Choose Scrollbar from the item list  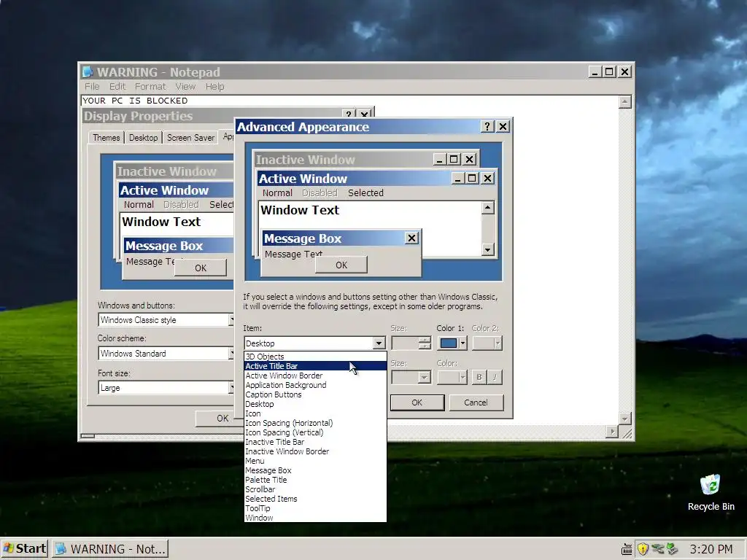pyautogui.click(x=315, y=489)
